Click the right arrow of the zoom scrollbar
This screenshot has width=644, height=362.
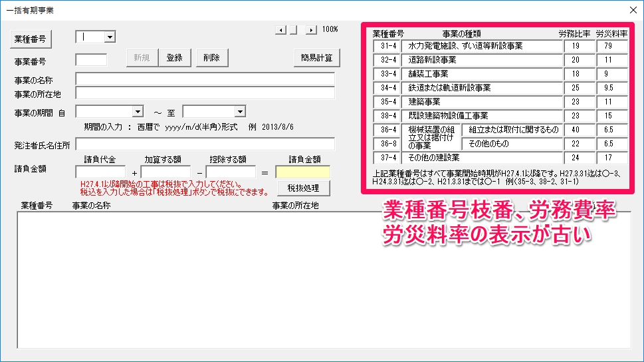pos(310,30)
